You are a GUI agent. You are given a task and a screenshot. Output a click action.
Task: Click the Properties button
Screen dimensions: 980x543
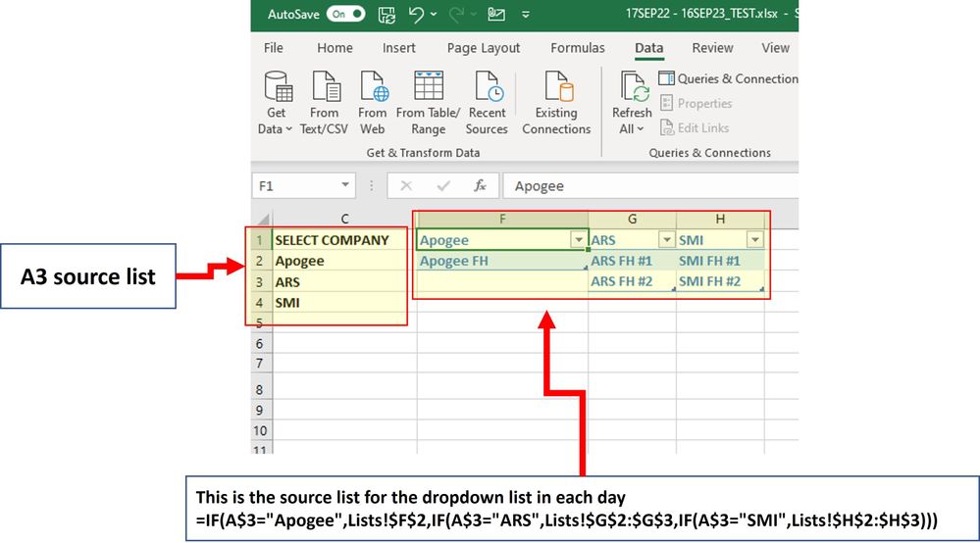tap(696, 103)
